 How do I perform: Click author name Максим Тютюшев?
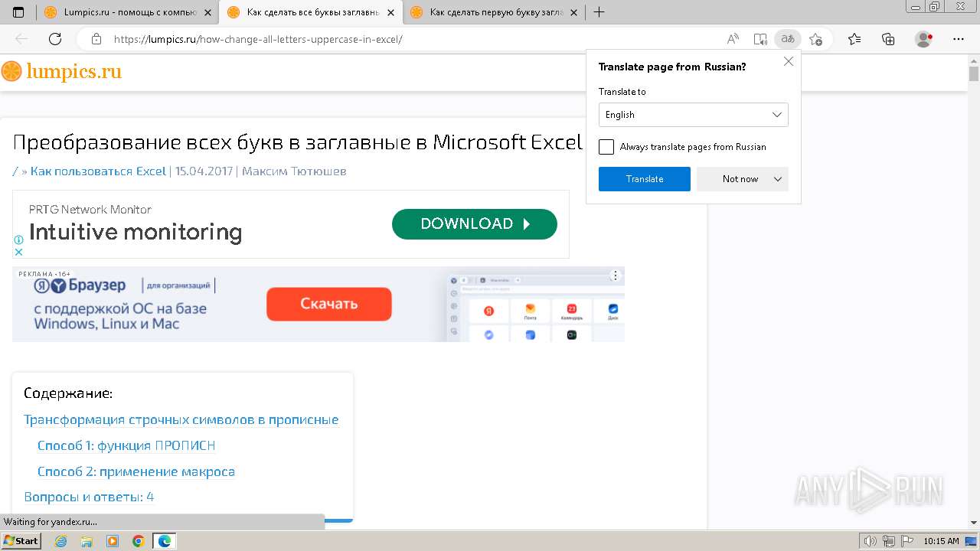coord(294,171)
